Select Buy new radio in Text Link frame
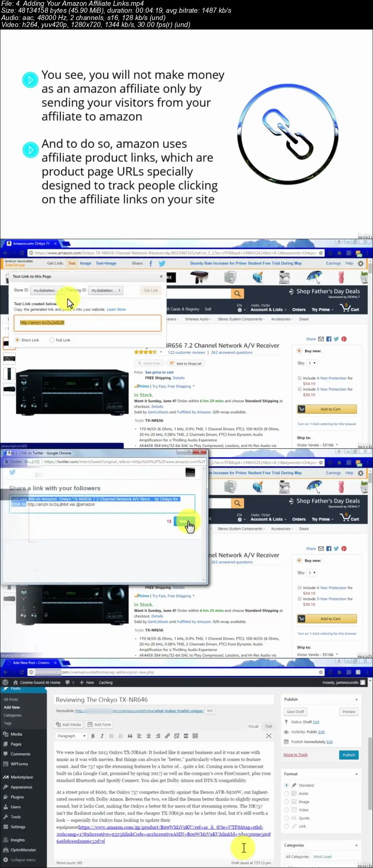This screenshot has width=373, height=868. pyautogui.click(x=299, y=351)
